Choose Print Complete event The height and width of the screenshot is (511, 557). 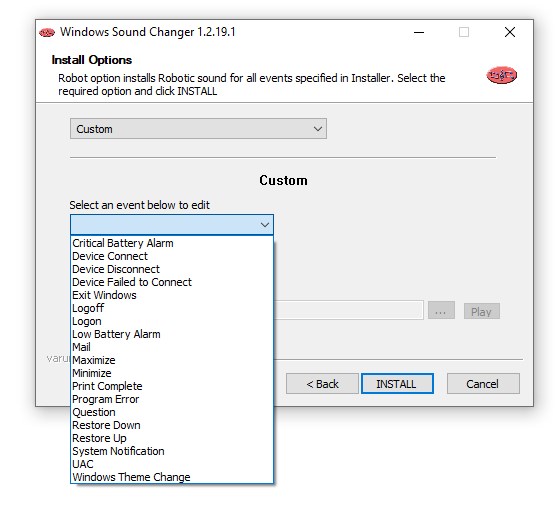172,386
